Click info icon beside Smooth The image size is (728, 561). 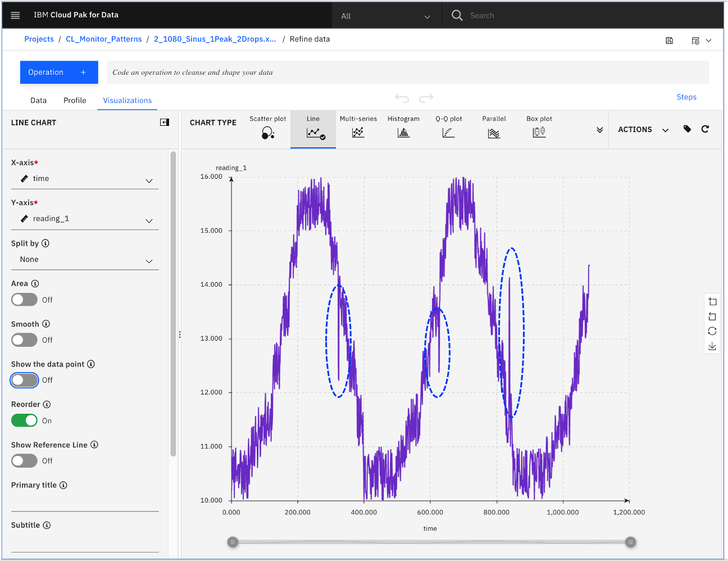click(x=46, y=324)
